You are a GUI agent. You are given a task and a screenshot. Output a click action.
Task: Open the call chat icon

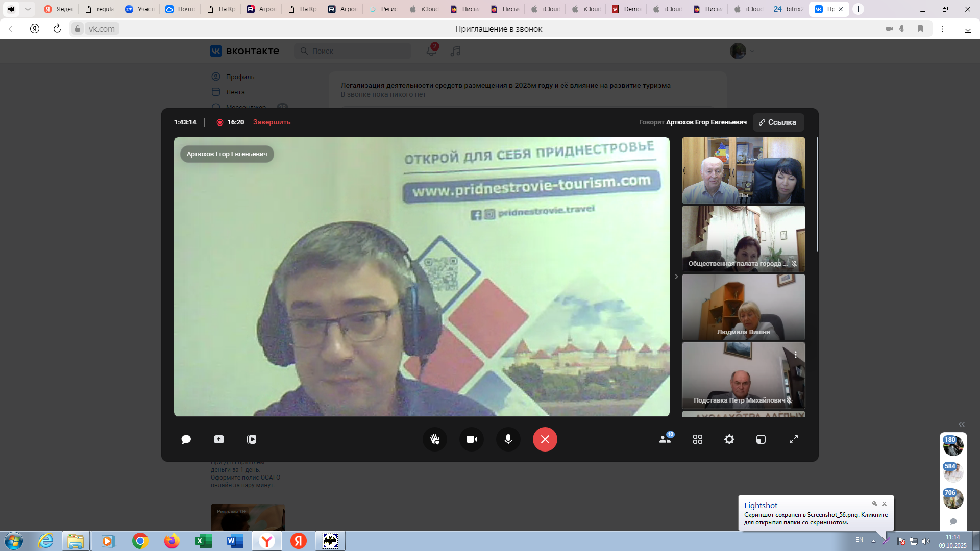click(x=186, y=439)
